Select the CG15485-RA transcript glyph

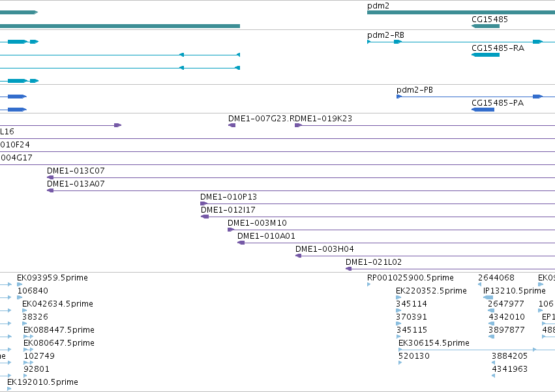point(485,55)
